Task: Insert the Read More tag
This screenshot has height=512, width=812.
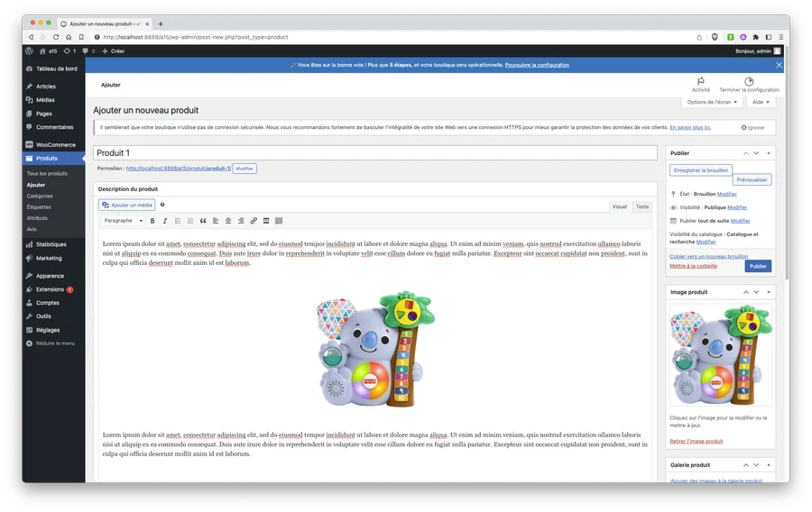Action: (x=266, y=221)
